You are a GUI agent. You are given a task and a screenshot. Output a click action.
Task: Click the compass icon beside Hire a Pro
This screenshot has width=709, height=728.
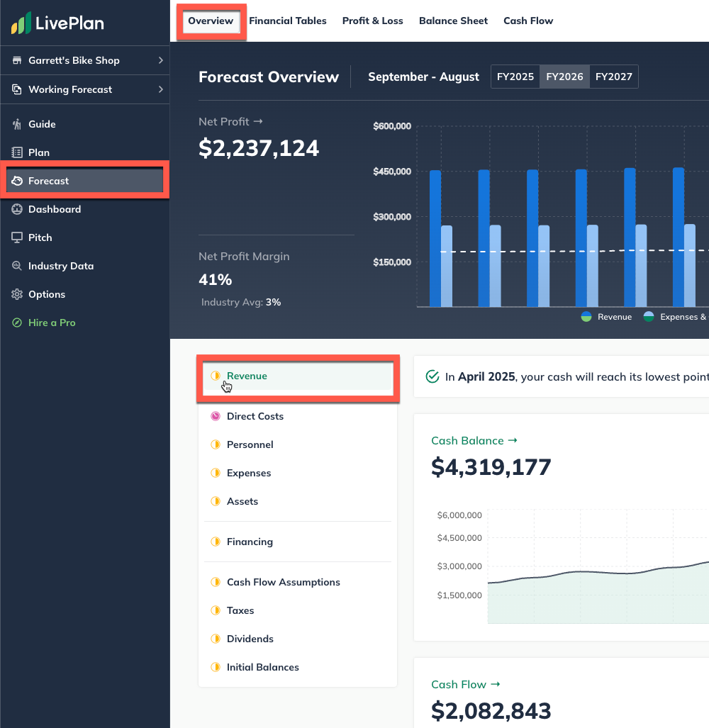click(17, 323)
